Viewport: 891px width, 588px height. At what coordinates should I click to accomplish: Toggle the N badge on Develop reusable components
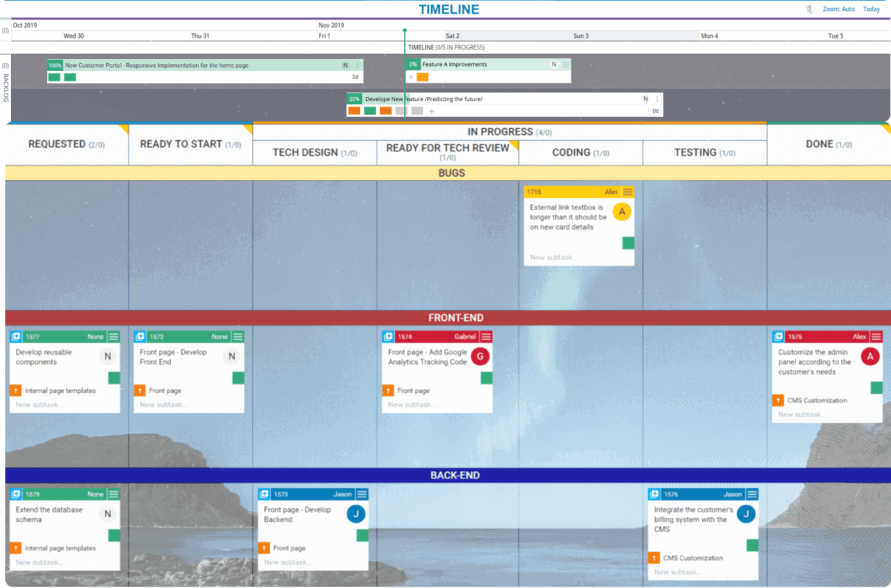coord(107,356)
